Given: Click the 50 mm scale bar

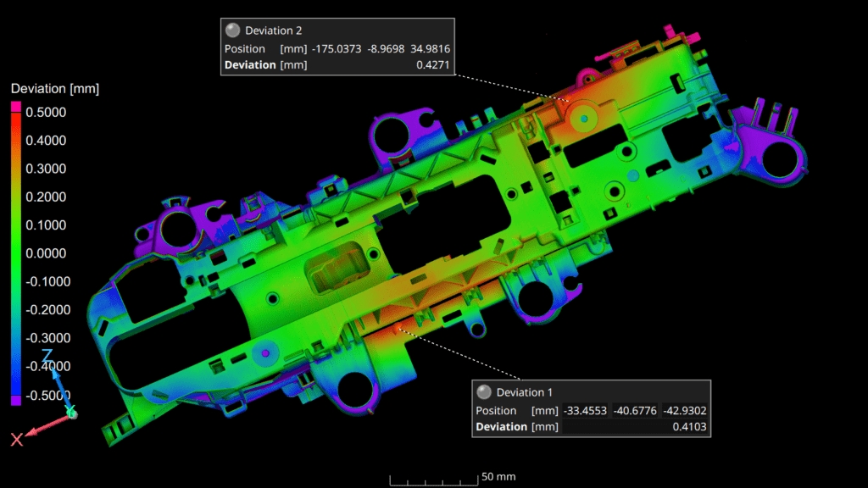Looking at the screenshot, I should pyautogui.click(x=432, y=482).
